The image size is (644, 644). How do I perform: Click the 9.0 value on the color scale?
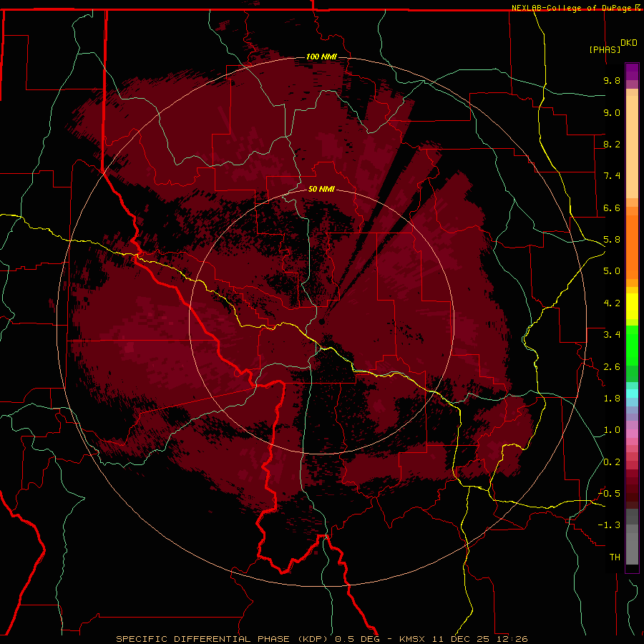pyautogui.click(x=612, y=112)
